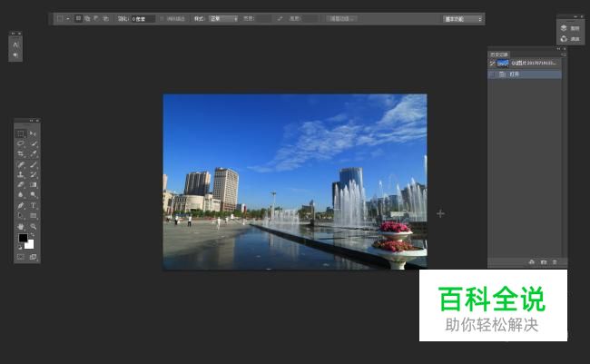Screen dimensions: 590x364
Task: Swap foreground and background colors
Action: tap(33, 235)
